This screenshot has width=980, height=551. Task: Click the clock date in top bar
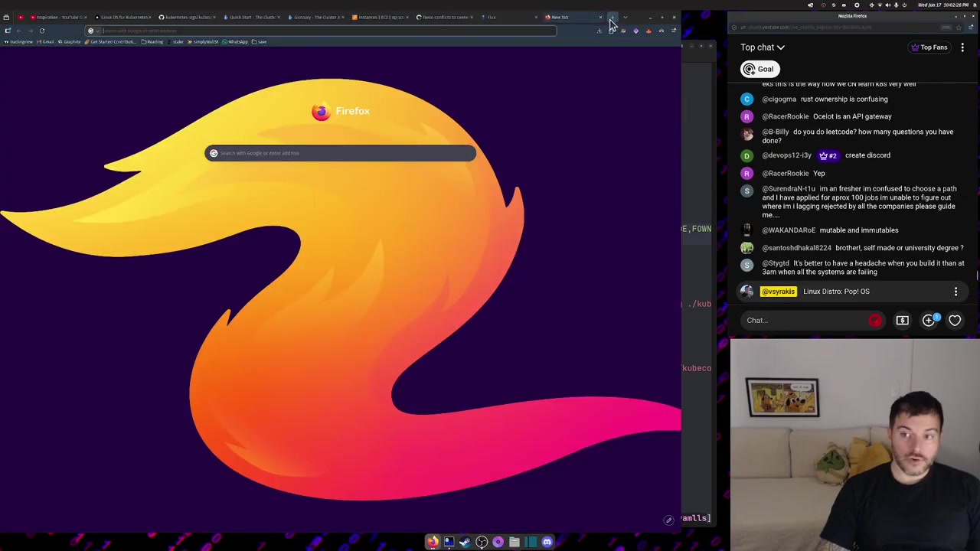pos(942,5)
